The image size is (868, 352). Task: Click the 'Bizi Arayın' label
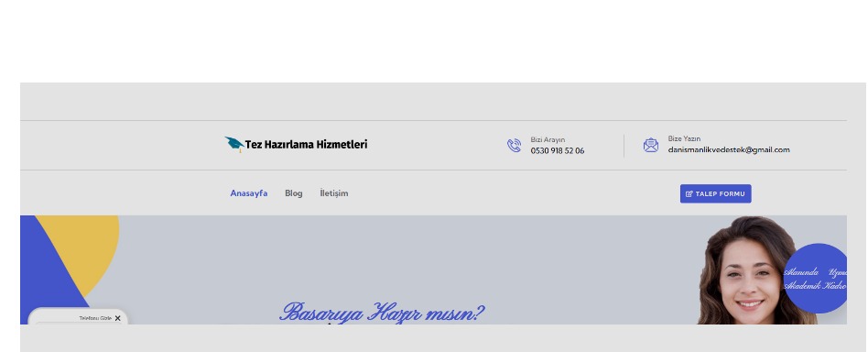click(548, 139)
